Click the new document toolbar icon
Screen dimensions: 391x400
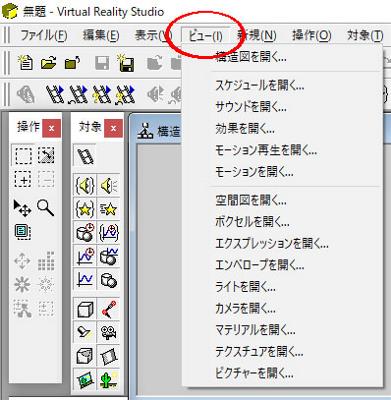[26, 63]
